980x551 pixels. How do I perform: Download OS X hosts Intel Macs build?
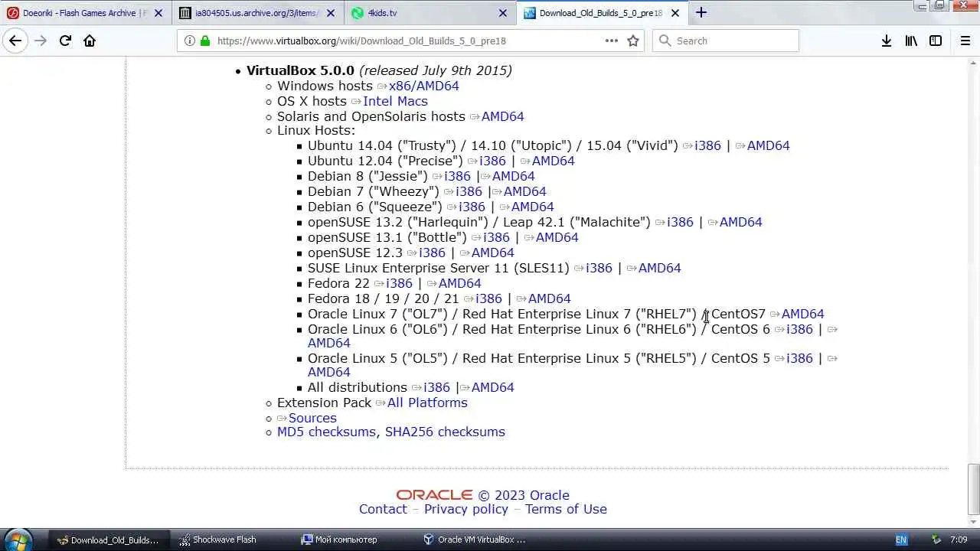click(x=395, y=101)
